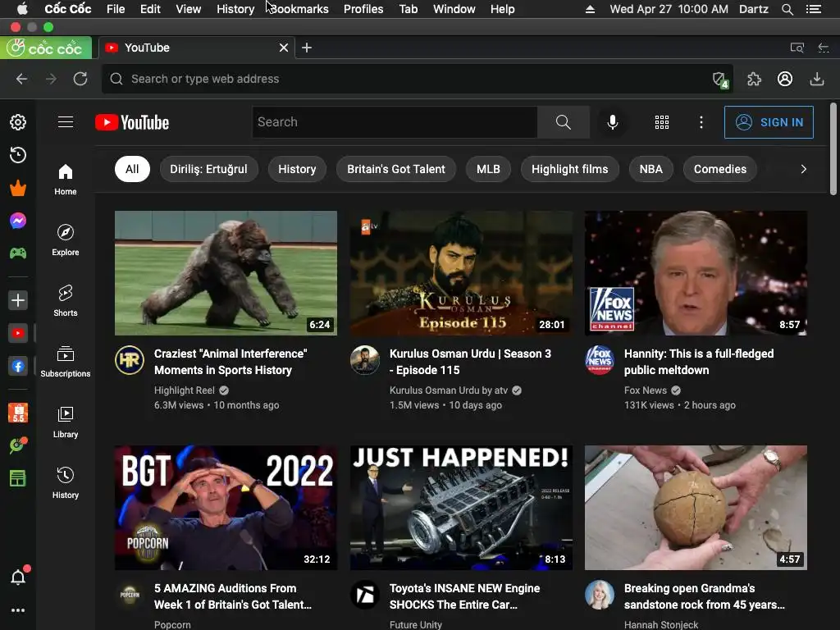Screen dimensions: 840x630
Task: Filter by the Comedies chip
Action: [x=719, y=169]
